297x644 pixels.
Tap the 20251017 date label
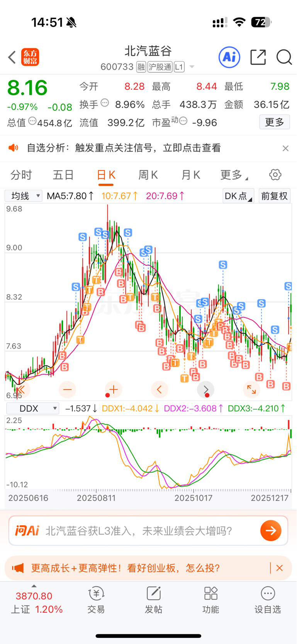coord(193,498)
